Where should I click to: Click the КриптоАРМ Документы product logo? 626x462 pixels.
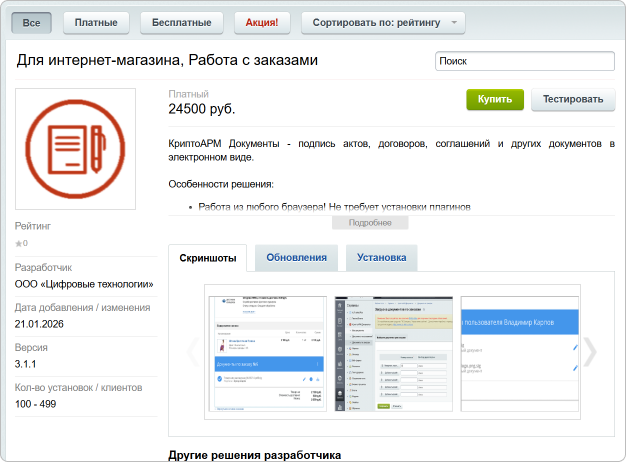(75, 149)
